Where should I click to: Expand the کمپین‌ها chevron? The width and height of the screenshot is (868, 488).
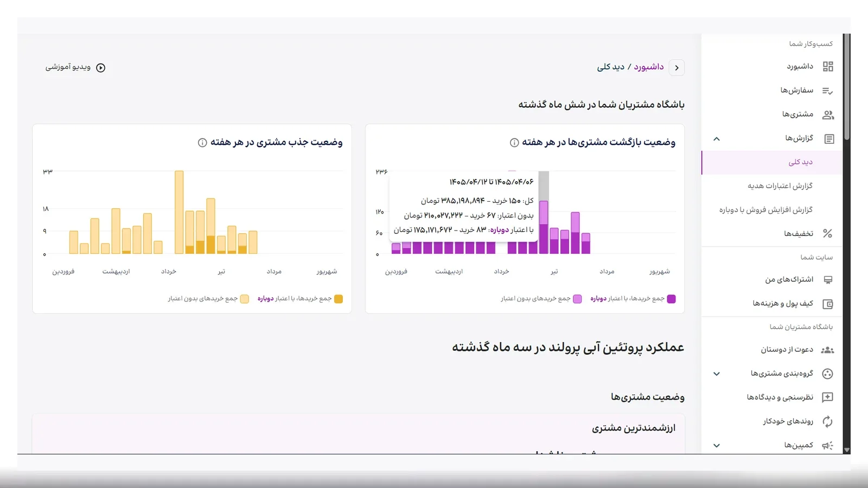click(717, 446)
